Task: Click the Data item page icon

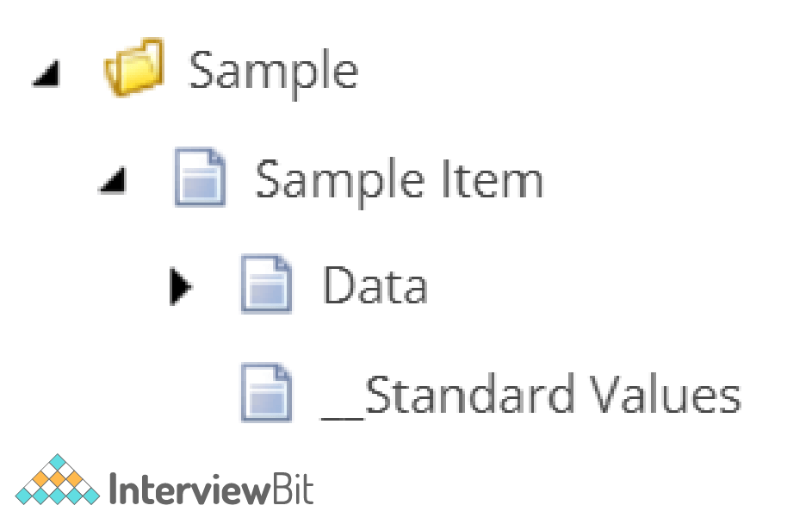Action: [x=267, y=284]
